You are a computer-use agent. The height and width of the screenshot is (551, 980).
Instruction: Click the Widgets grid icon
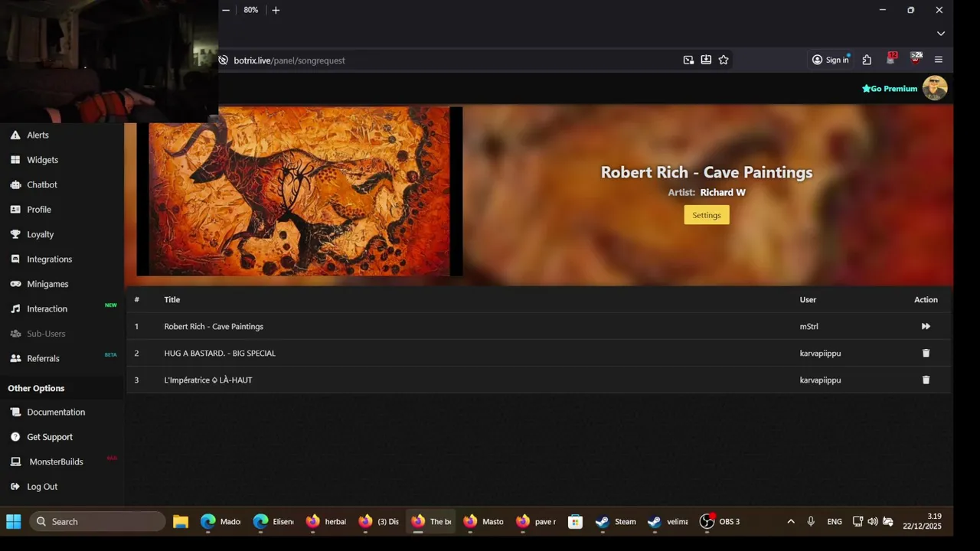(x=15, y=160)
